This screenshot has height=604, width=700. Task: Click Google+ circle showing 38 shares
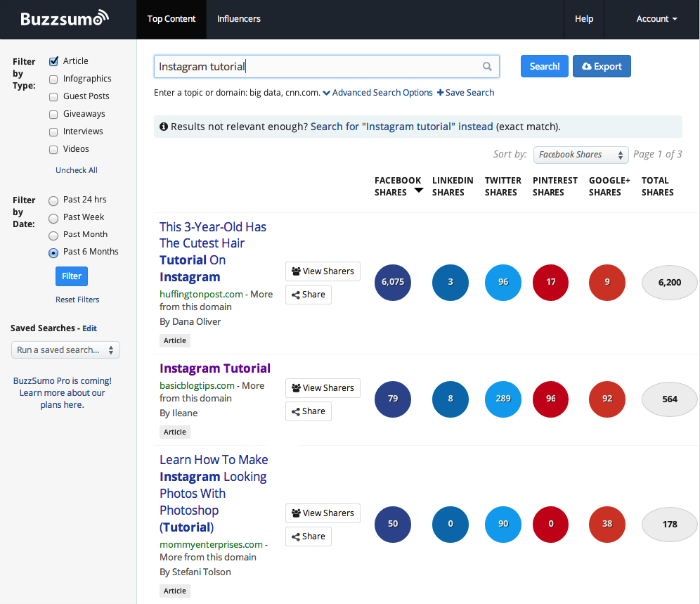pos(607,524)
